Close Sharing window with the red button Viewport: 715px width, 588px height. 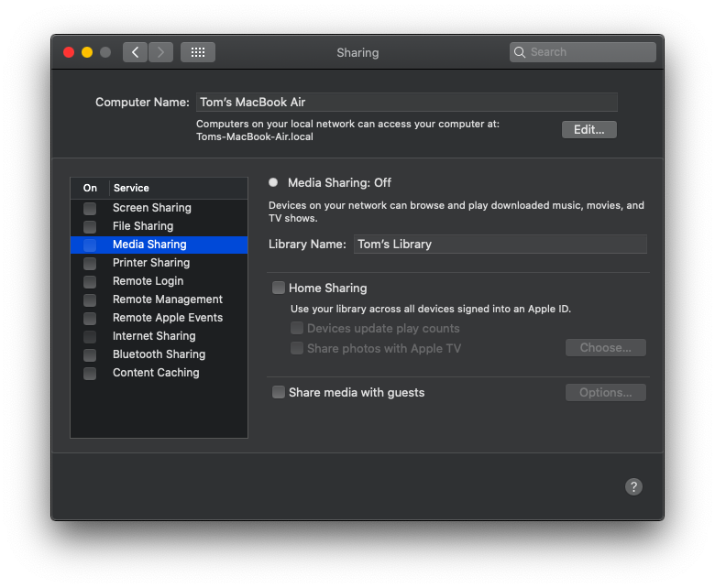[69, 52]
